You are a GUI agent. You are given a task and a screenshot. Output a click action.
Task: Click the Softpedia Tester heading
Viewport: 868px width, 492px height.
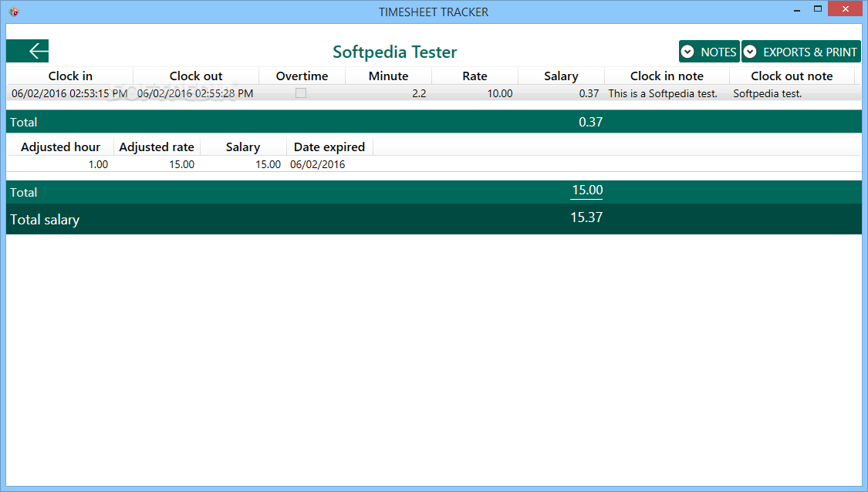coord(395,52)
